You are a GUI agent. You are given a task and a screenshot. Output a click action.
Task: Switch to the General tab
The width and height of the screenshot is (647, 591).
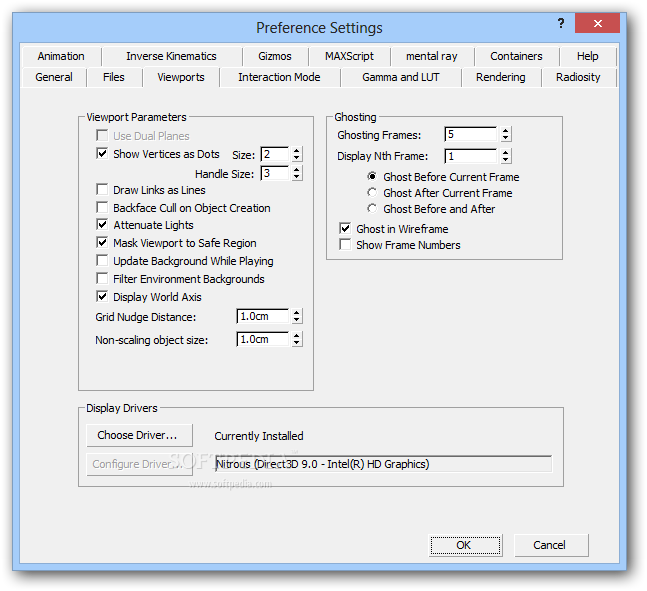coord(54,77)
